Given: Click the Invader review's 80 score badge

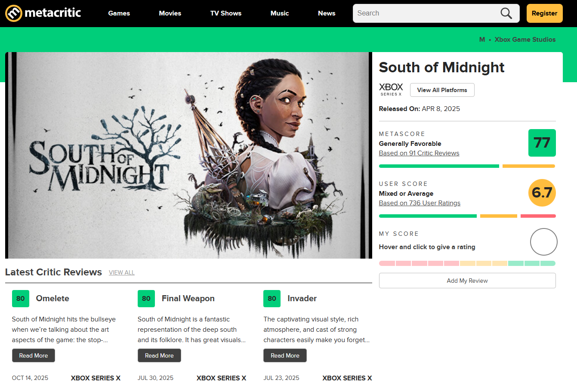Looking at the screenshot, I should click(272, 298).
